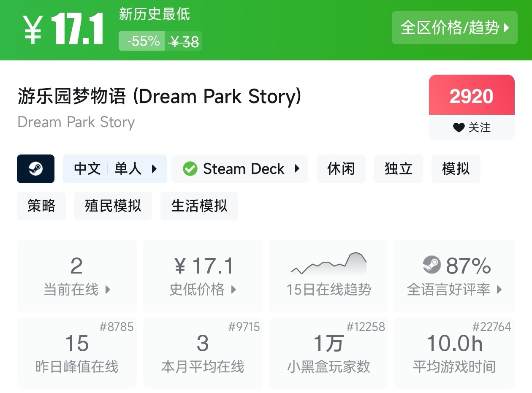Expand the Steam Deck compatibility details
The image size is (532, 393).
coord(240,169)
